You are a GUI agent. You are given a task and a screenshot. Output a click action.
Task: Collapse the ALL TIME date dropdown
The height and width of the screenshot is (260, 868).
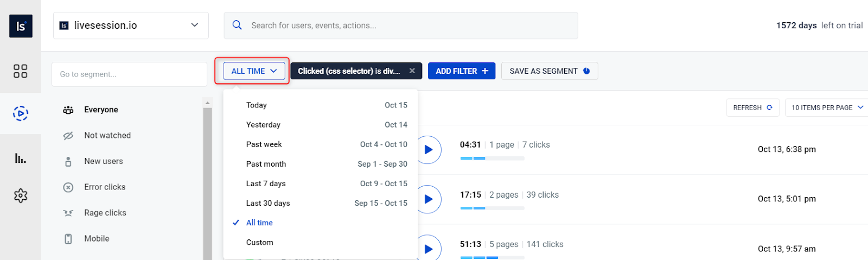[x=254, y=71]
